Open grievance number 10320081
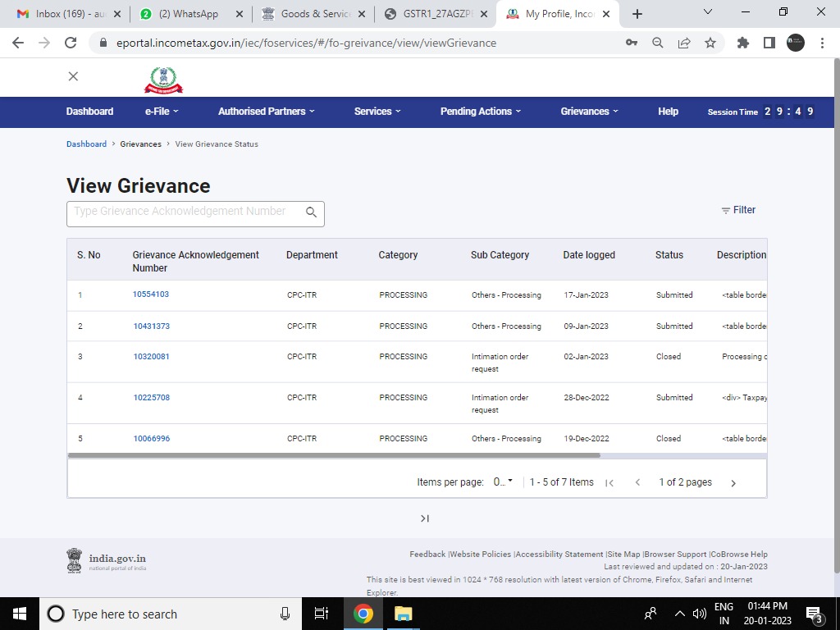This screenshot has width=840, height=630. [x=151, y=357]
